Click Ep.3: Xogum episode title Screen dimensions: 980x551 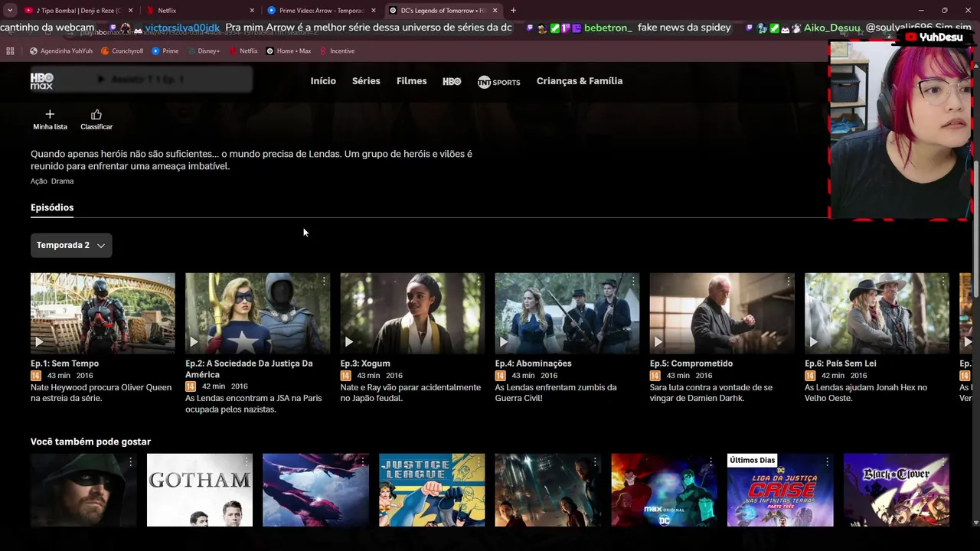point(365,364)
